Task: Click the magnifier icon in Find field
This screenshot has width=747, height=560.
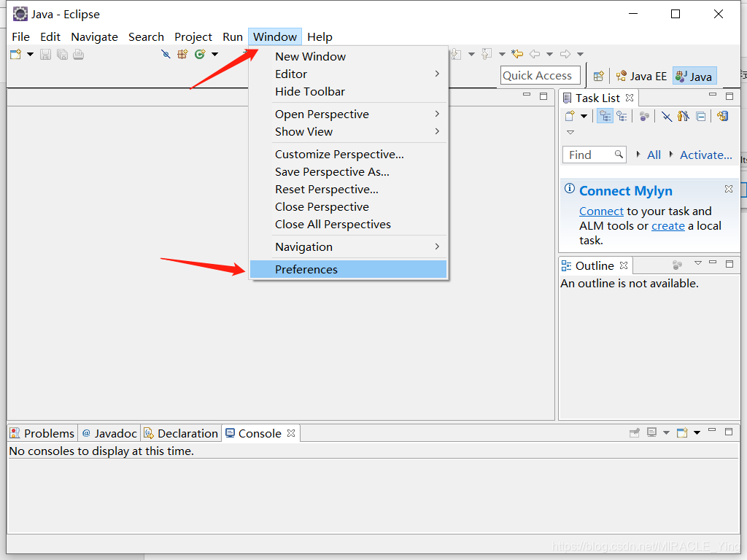Action: [x=619, y=154]
